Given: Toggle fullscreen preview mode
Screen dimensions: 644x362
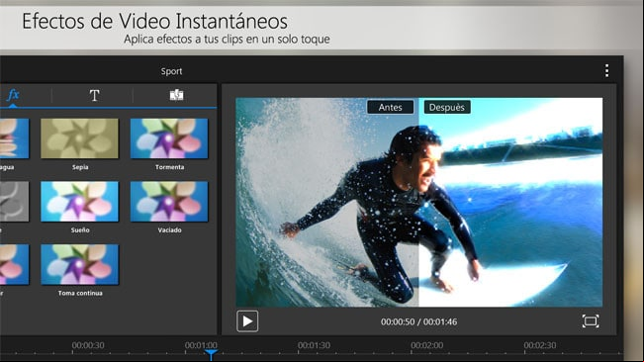Looking at the screenshot, I should pos(591,321).
